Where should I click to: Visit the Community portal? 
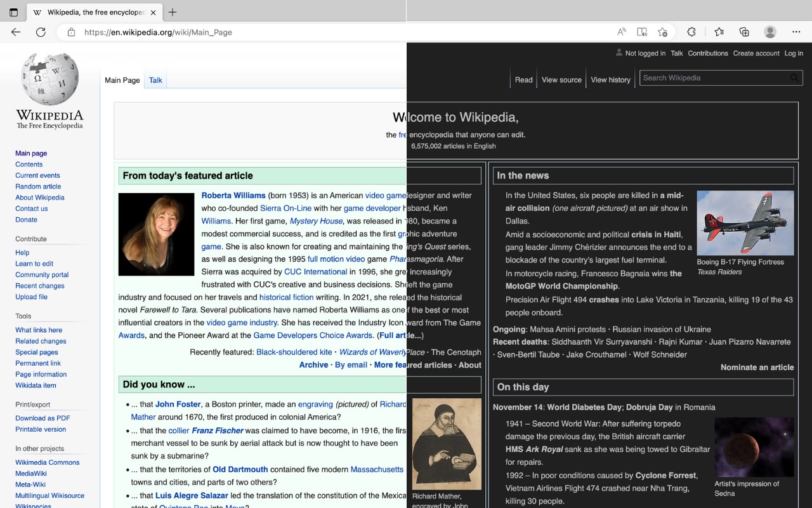42,275
